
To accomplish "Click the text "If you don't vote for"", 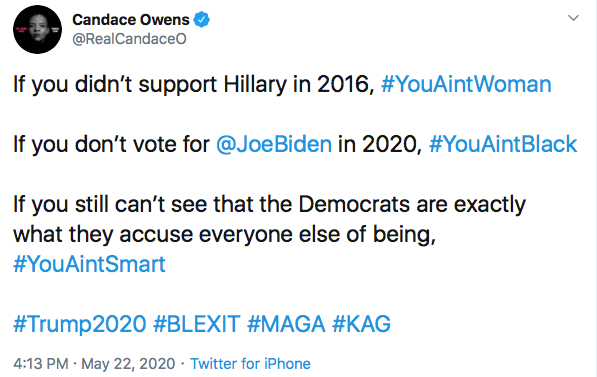I will (x=112, y=144).
